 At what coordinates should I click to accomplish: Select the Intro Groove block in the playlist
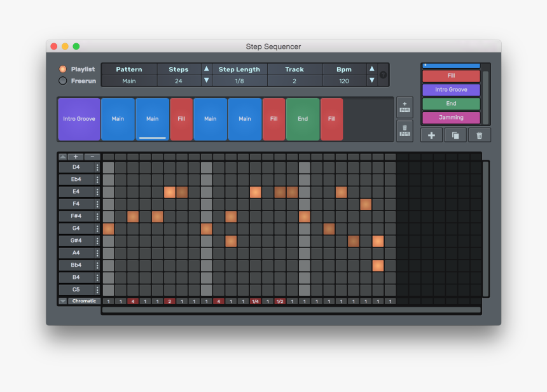pos(80,120)
